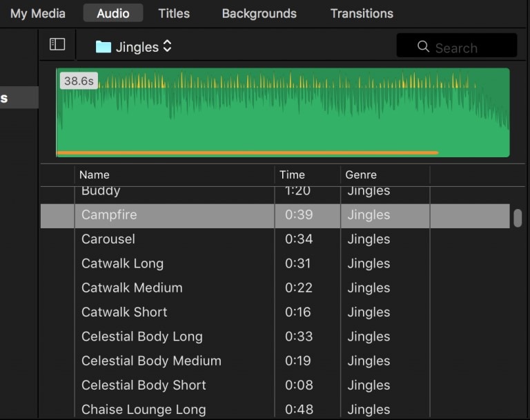The image size is (530, 420).
Task: Select the Carousel jingle row
Action: (108, 239)
